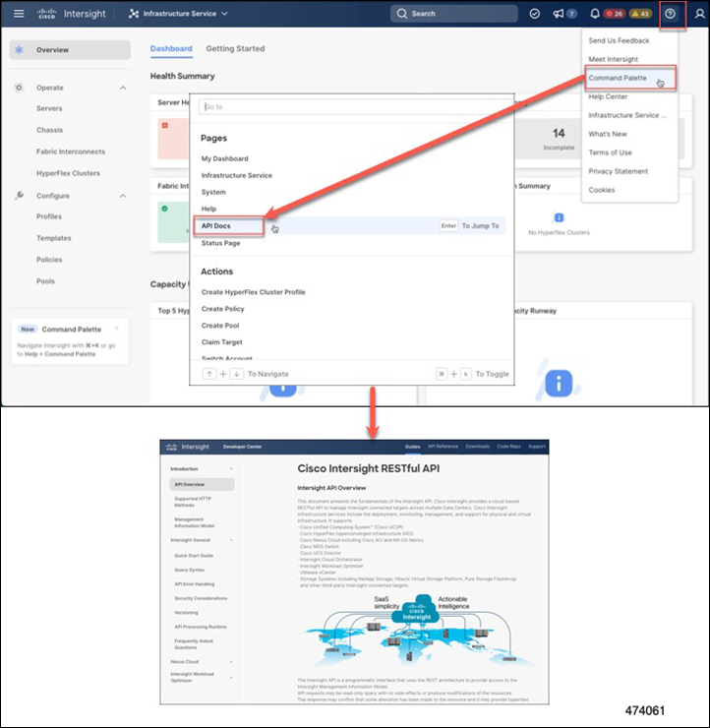Click the red 26 critical alarms badge
710x728 pixels.
615,14
